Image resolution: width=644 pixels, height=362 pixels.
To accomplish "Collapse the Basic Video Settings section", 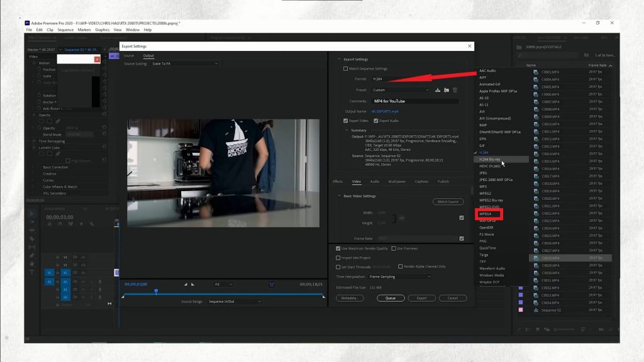I will click(x=339, y=196).
